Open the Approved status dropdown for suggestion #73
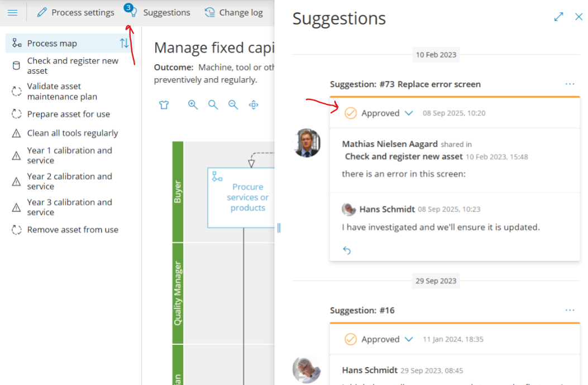Screen dimensions: 588x385 (409, 113)
